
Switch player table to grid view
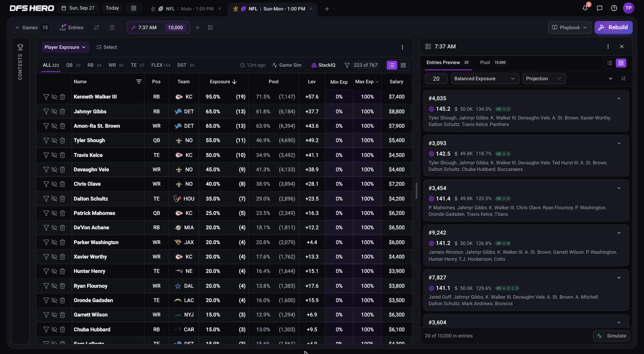[403, 65]
